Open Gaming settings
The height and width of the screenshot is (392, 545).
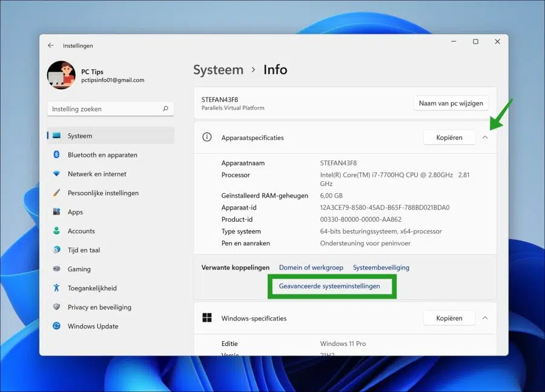111,269
